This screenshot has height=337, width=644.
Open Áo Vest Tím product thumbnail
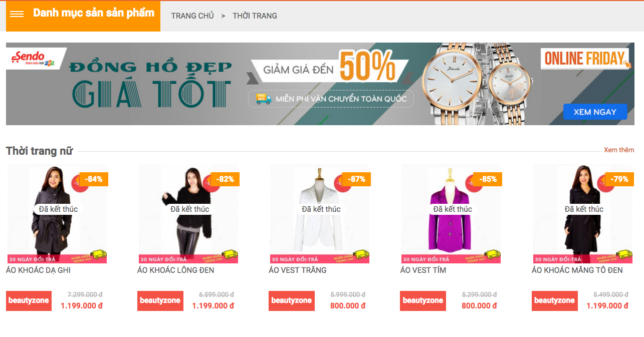[x=451, y=214]
